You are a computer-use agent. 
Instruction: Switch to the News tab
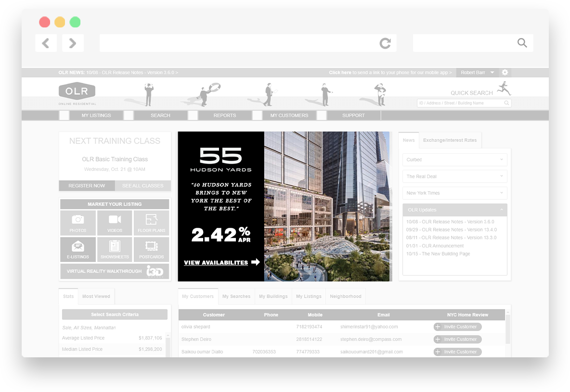click(409, 140)
